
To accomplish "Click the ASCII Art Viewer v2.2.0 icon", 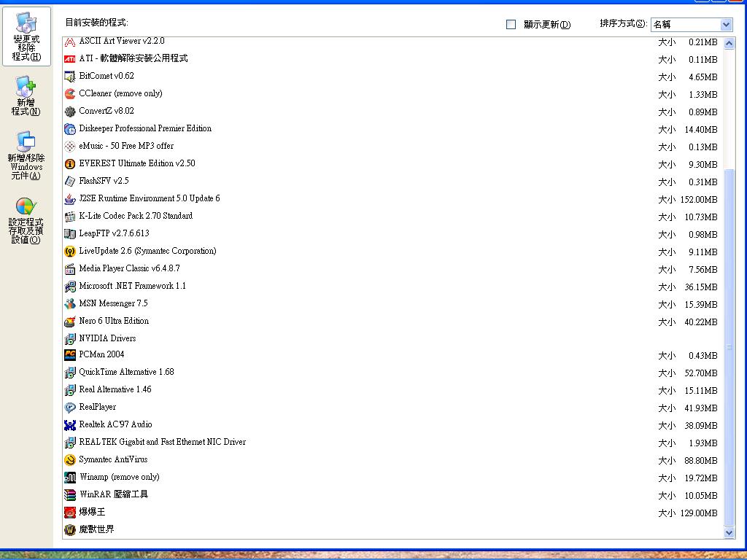I will [x=69, y=42].
